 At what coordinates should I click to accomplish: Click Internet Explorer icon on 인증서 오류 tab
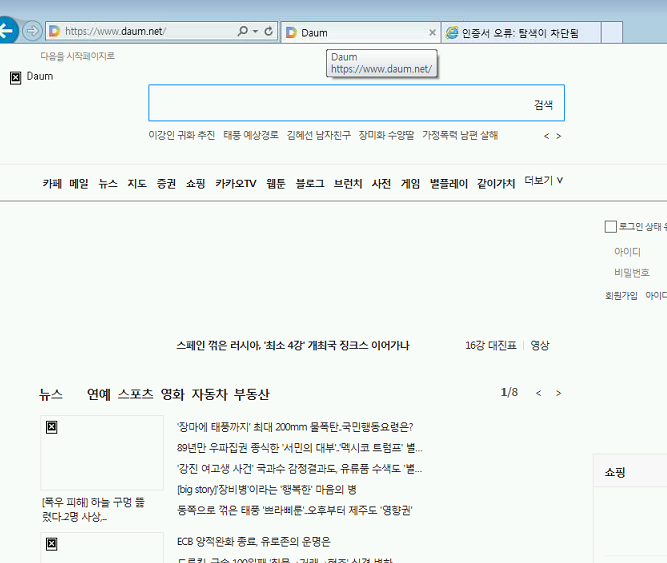tap(452, 32)
